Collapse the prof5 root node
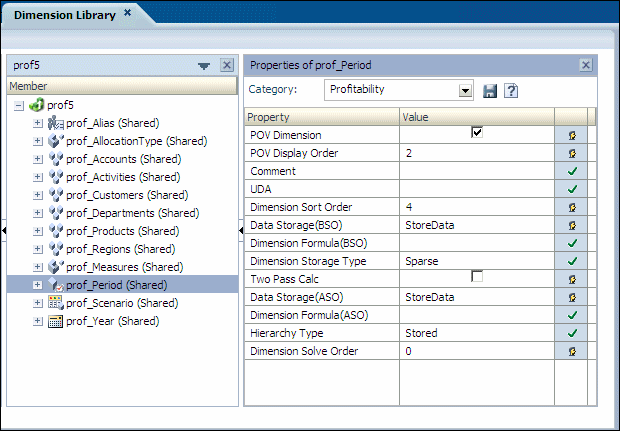 pyautogui.click(x=19, y=106)
